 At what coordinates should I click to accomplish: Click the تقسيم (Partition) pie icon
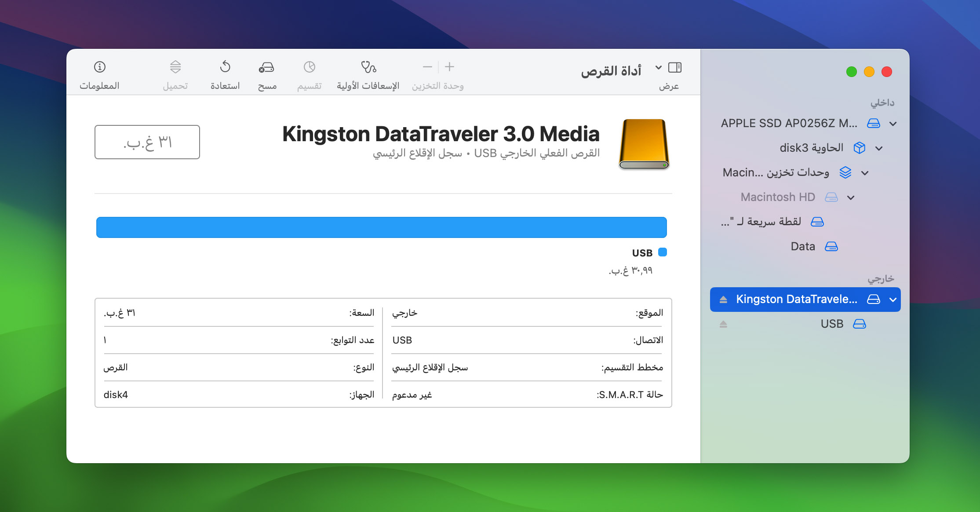(310, 67)
